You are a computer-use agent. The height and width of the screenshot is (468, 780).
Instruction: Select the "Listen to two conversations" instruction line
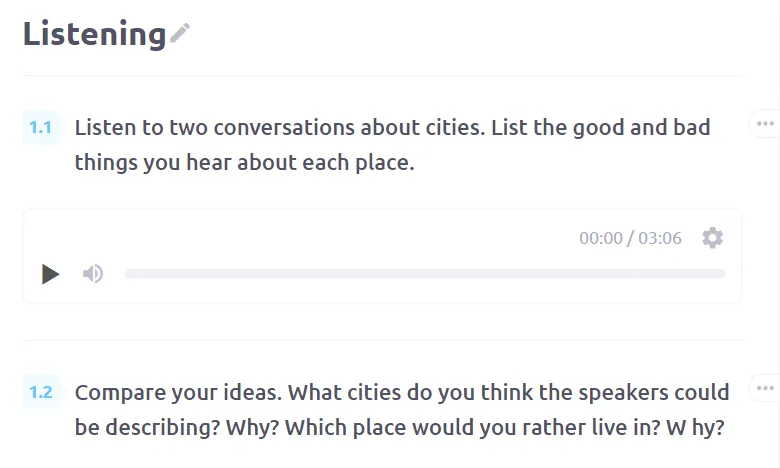[392, 128]
